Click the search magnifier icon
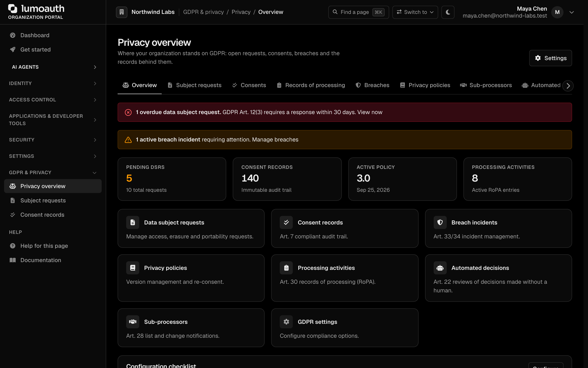The width and height of the screenshot is (588, 368). point(335,12)
